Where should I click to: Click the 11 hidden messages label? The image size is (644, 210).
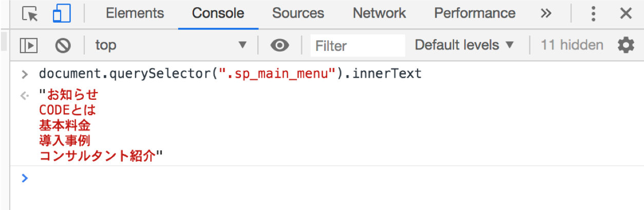[x=572, y=45]
